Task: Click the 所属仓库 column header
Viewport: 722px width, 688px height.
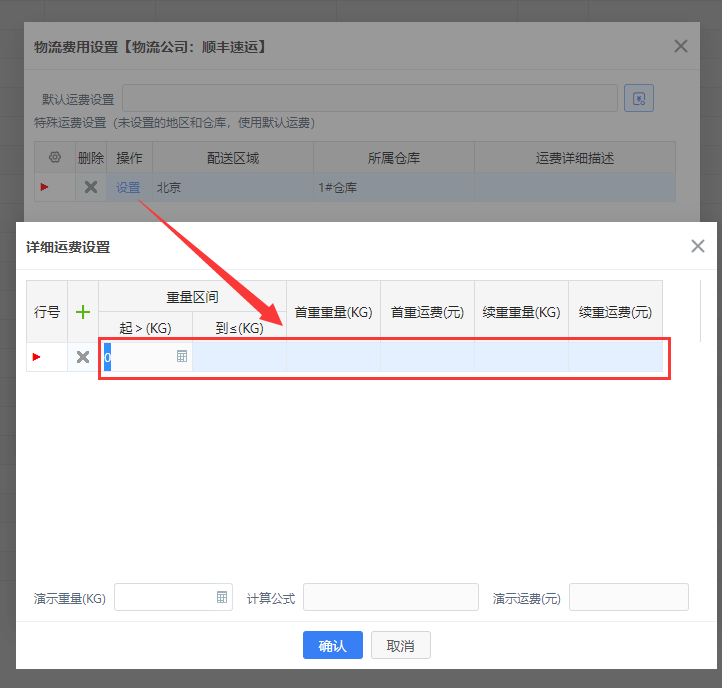Action: click(x=394, y=158)
